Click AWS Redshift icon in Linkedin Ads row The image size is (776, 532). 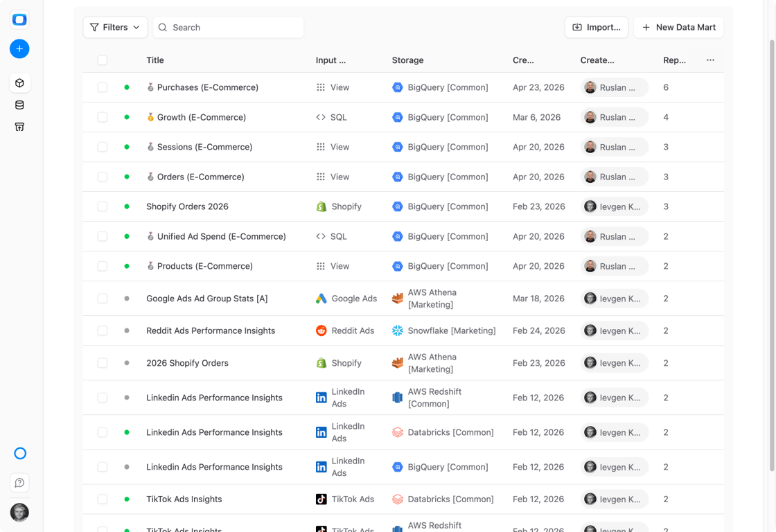[x=398, y=398]
